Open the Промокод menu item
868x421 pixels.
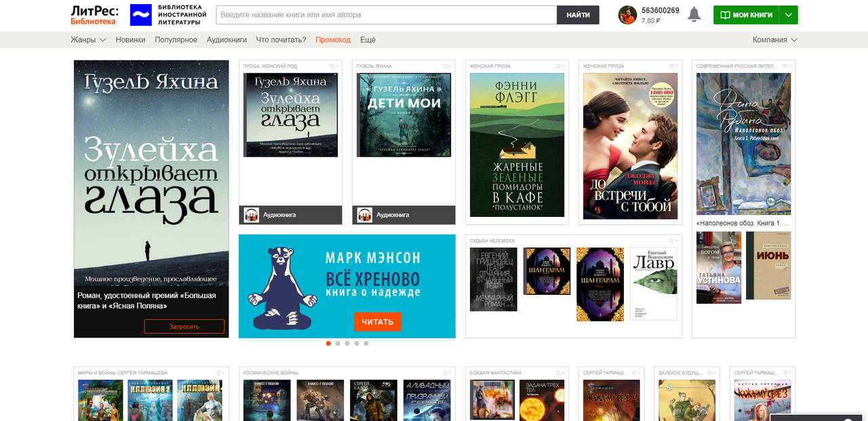333,40
